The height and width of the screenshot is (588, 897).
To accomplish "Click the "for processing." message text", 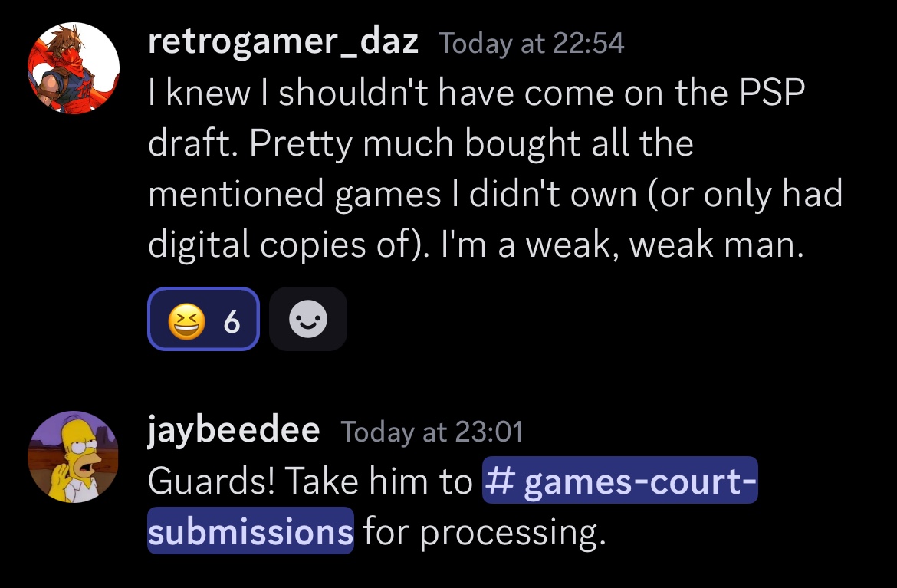I will [x=485, y=532].
